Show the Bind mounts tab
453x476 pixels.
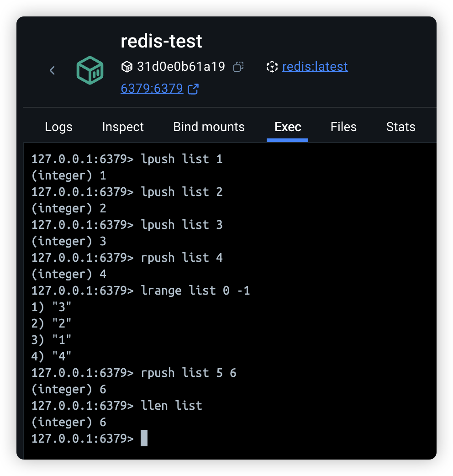click(x=209, y=127)
